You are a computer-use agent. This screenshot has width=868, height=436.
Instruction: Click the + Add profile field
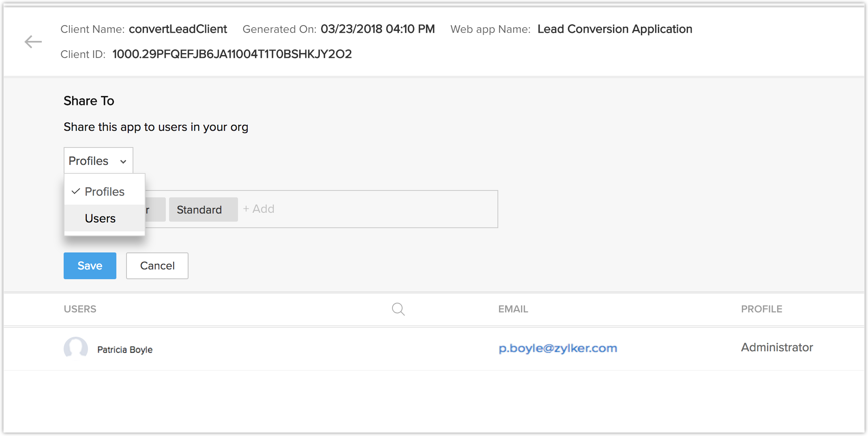coord(259,209)
